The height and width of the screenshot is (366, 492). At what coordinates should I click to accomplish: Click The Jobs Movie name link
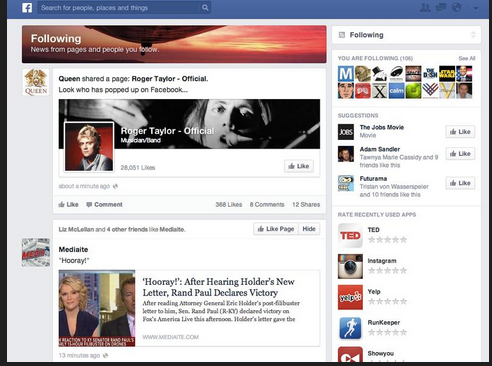click(x=382, y=127)
